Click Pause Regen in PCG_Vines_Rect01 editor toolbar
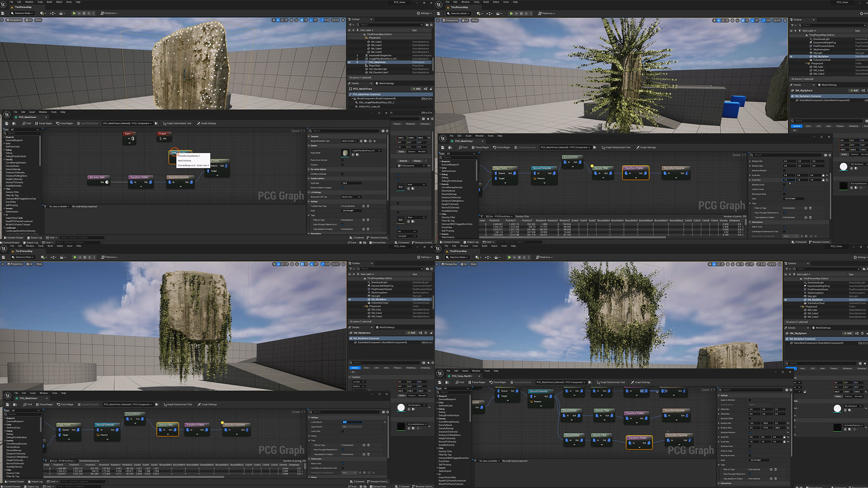This screenshot has height=488, width=868. coord(477,382)
